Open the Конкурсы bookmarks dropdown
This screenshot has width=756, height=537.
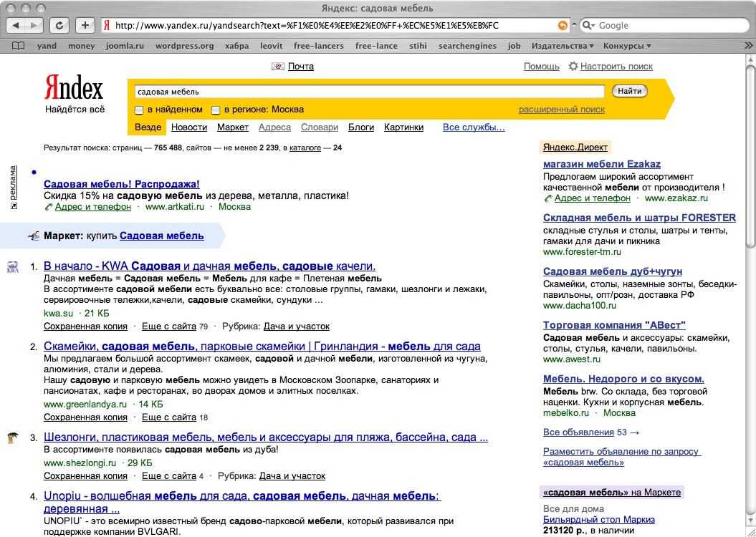click(627, 46)
